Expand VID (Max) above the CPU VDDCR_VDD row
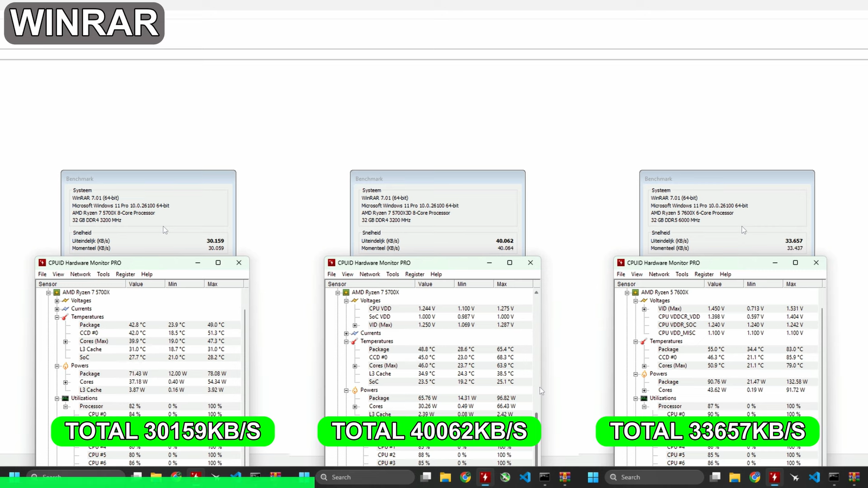Screen dimensions: 868x488 [644, 309]
